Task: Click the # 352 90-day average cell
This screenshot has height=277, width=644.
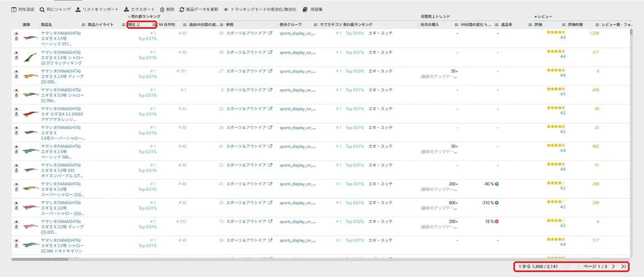Action: [181, 222]
